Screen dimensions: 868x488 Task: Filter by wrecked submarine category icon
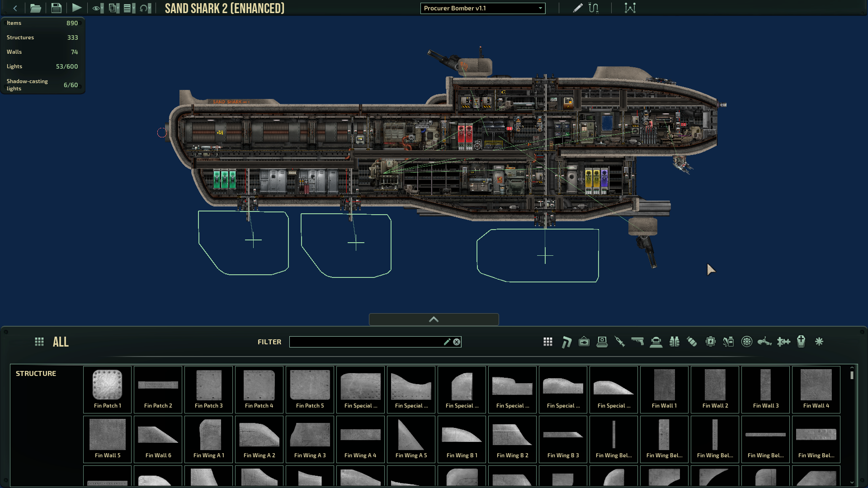tap(764, 342)
